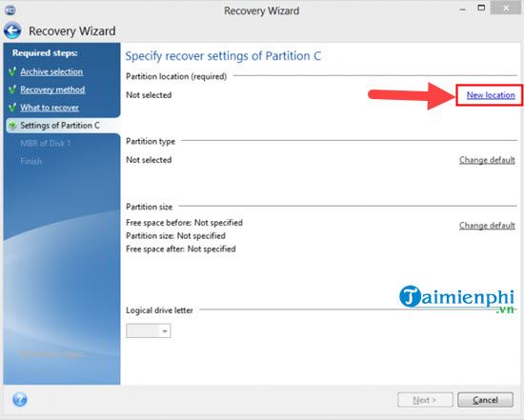Click the Next button
The height and width of the screenshot is (420, 524).
click(425, 400)
